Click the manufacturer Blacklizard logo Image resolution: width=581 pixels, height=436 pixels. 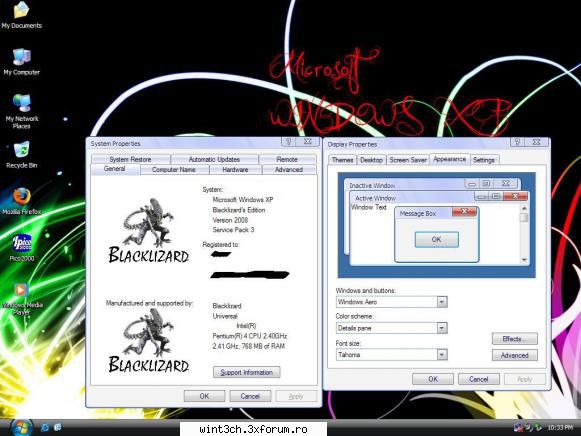pyautogui.click(x=149, y=341)
